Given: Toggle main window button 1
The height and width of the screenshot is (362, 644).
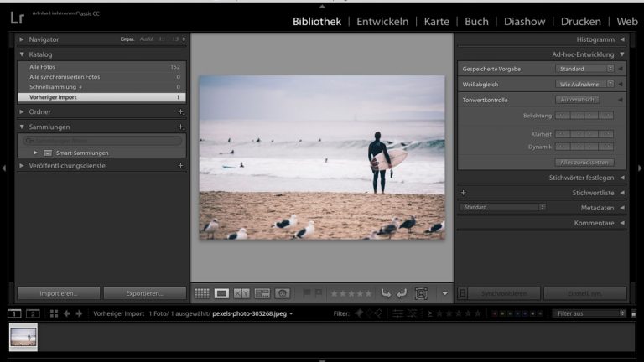Looking at the screenshot, I should [x=14, y=313].
